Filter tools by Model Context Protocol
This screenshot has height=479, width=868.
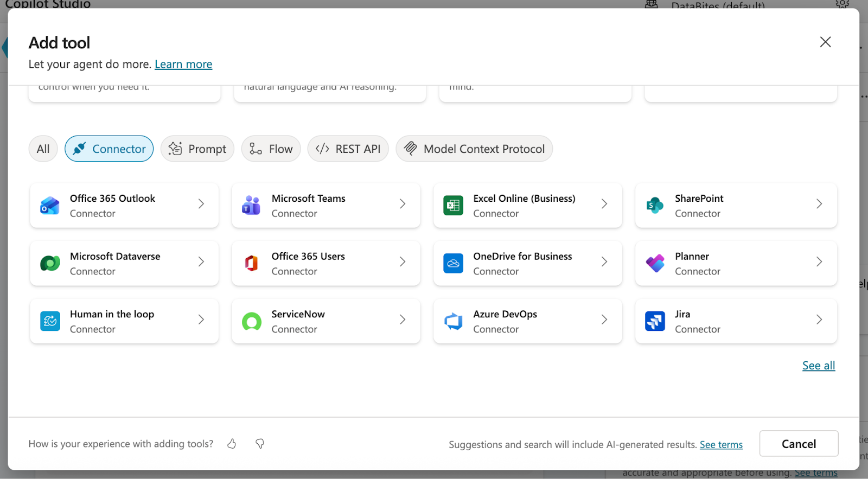tap(474, 149)
